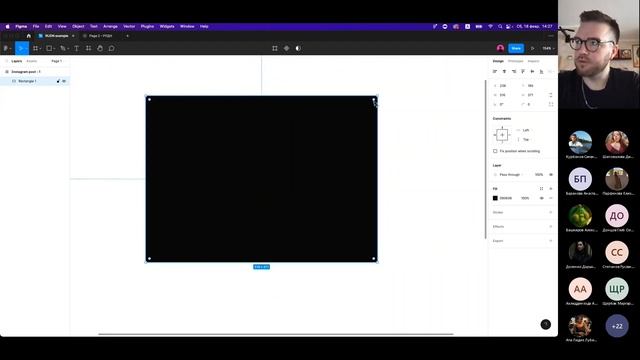This screenshot has height=360, width=640.
Task: Click the Present play icon
Action: point(532,48)
